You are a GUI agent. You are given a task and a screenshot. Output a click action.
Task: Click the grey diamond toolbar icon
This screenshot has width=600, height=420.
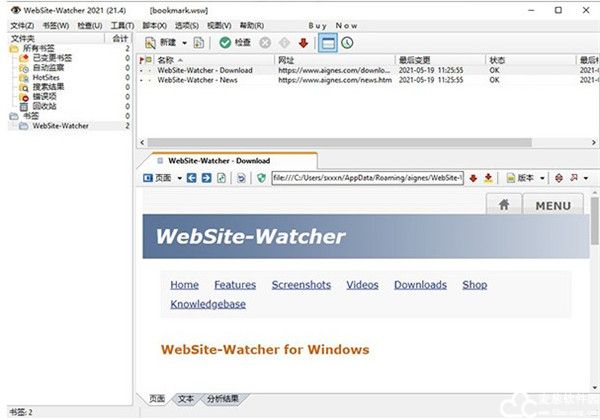pos(284,43)
